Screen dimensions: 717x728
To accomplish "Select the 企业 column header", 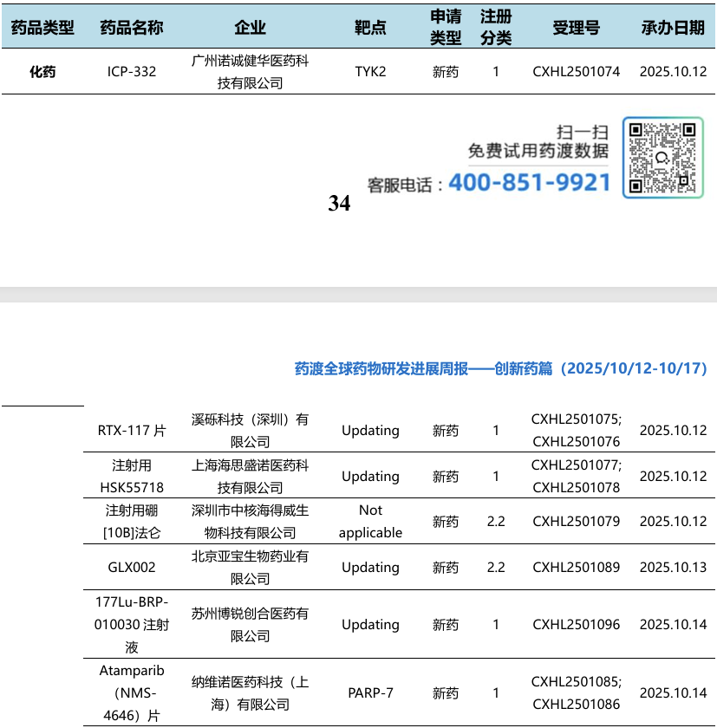I will click(x=250, y=28).
